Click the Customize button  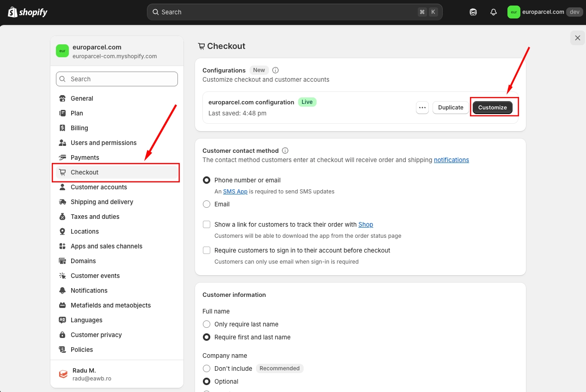click(493, 108)
